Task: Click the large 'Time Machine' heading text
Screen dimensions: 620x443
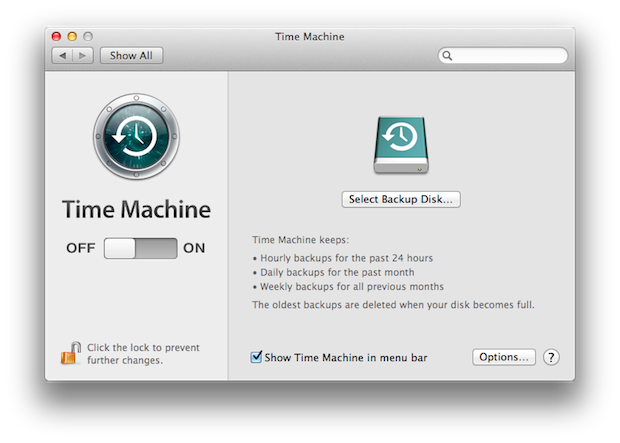Action: 136,209
